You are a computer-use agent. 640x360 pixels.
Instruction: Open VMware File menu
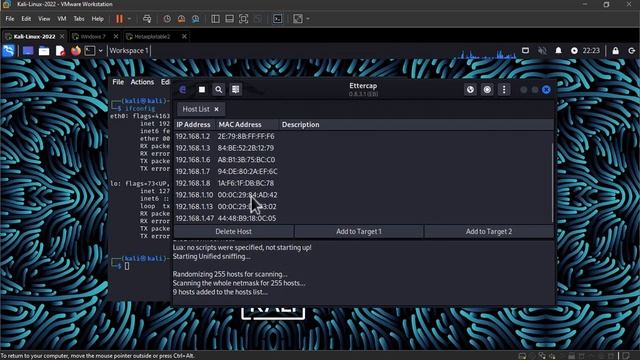pos(10,19)
